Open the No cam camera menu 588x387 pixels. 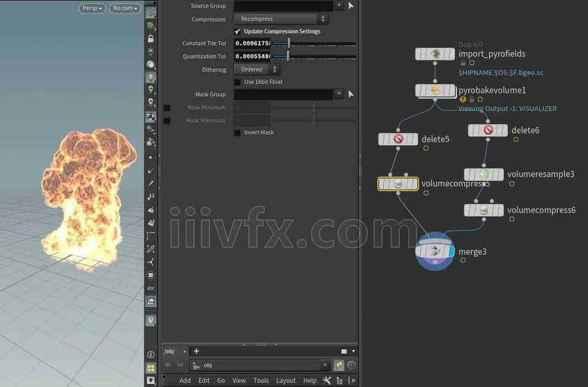pyautogui.click(x=125, y=8)
